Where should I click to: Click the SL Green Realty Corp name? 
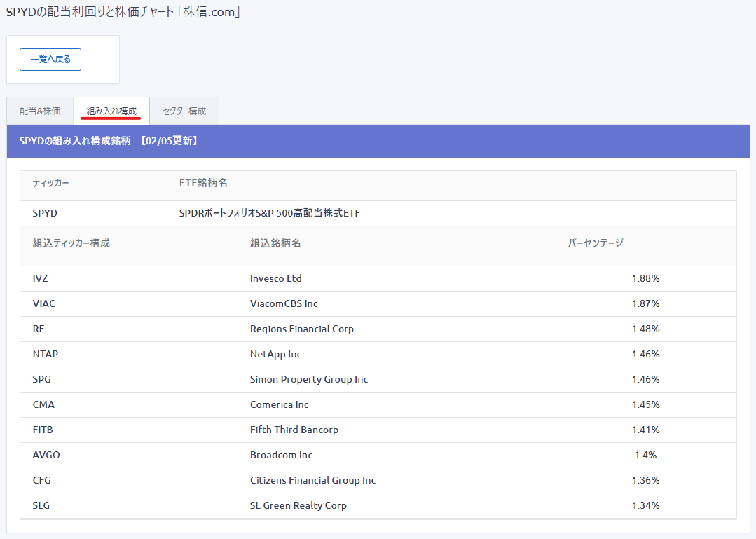point(298,505)
